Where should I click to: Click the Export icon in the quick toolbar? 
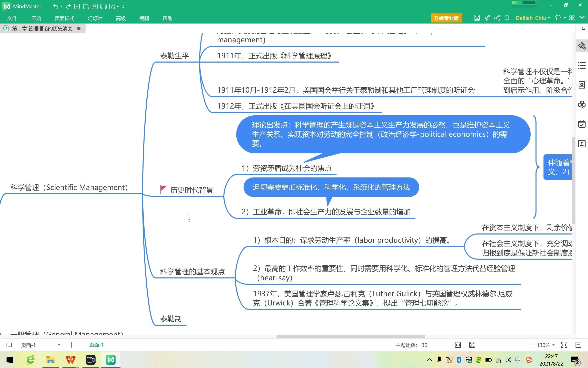(112, 7)
